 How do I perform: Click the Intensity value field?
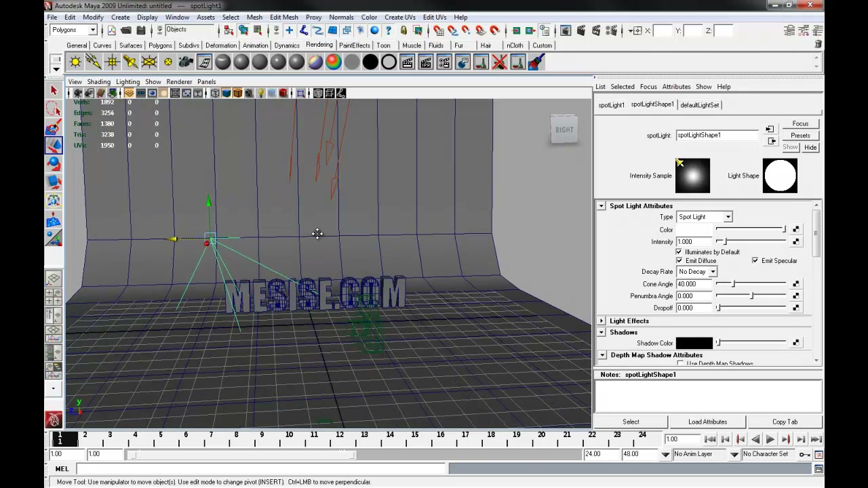(x=694, y=242)
